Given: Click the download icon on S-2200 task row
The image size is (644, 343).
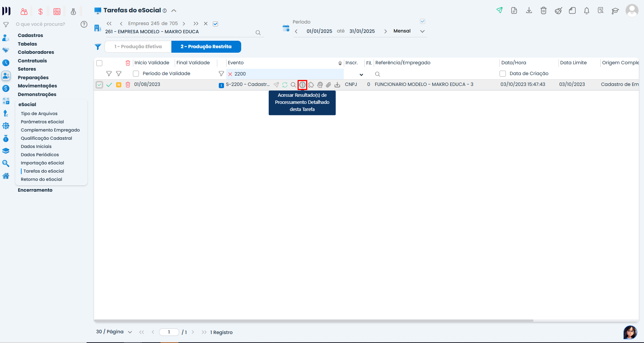Looking at the screenshot, I should (337, 85).
